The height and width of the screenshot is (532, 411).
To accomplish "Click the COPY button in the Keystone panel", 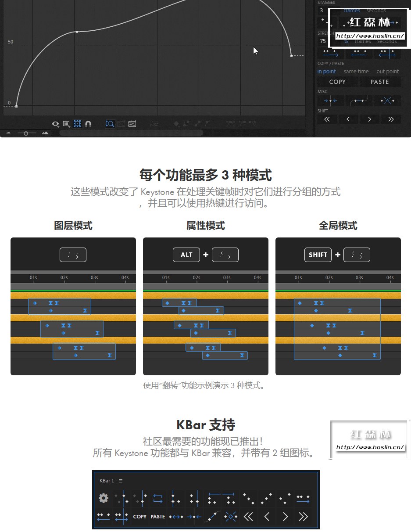I will (x=337, y=82).
